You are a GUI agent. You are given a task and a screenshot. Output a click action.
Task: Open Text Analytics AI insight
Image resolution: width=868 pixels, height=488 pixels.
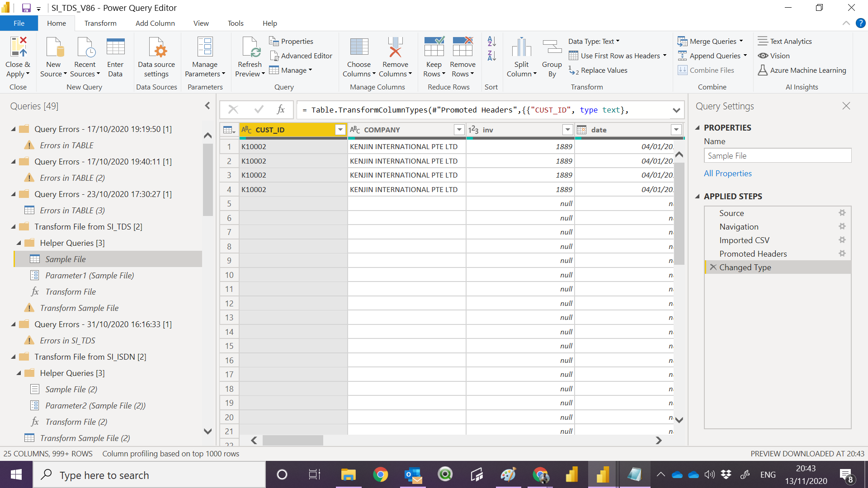(x=785, y=41)
